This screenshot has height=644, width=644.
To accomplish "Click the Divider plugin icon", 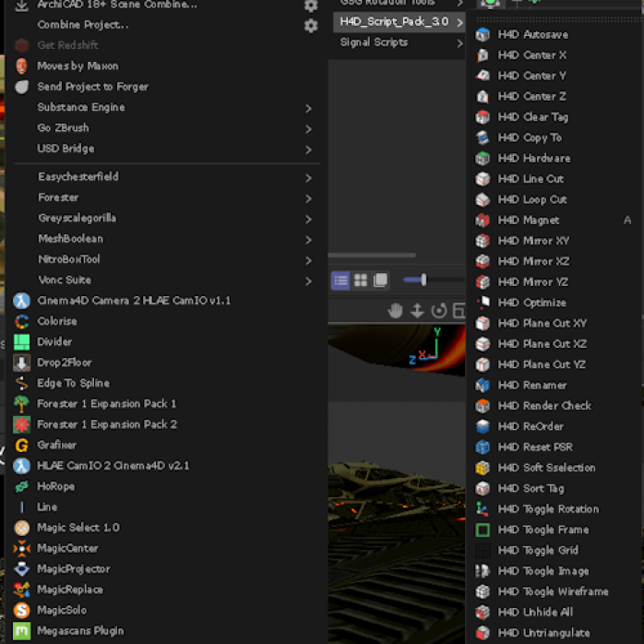I will pos(22,341).
